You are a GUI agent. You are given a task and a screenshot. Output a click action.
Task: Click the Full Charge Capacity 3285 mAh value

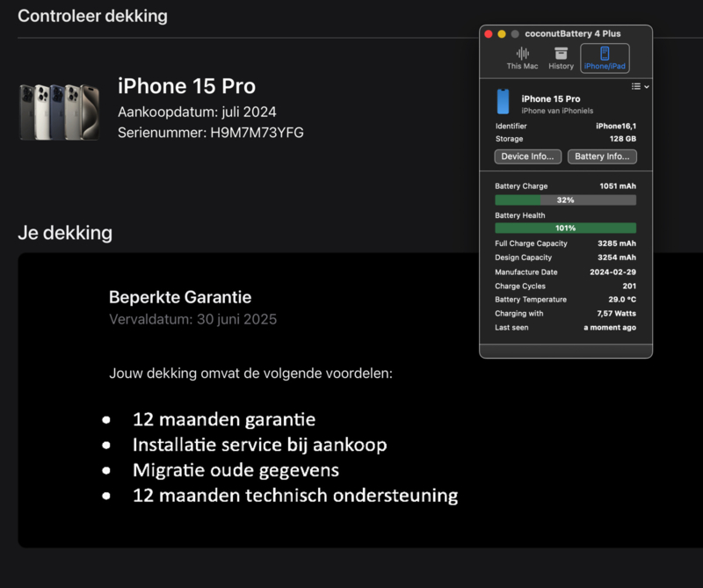[x=617, y=243]
